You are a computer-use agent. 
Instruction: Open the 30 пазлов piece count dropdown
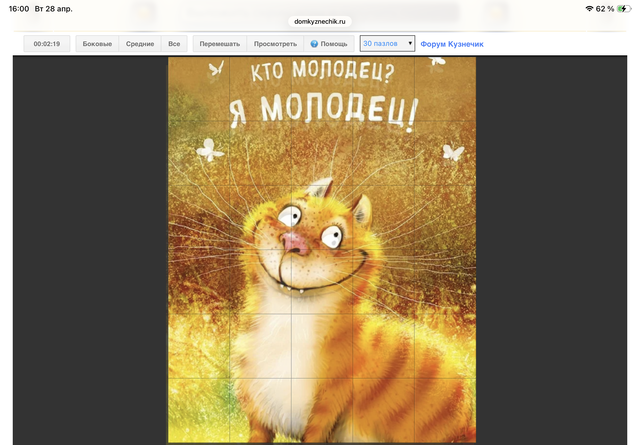click(387, 44)
